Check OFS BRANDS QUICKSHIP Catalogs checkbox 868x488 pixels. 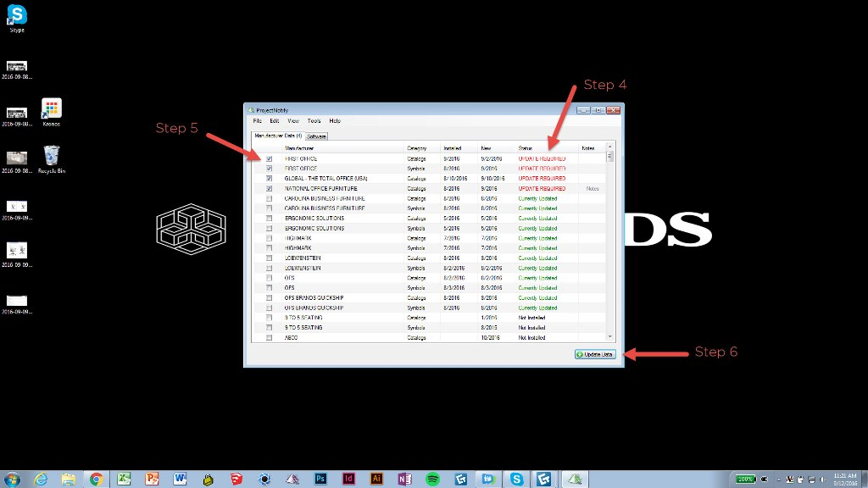[269, 298]
